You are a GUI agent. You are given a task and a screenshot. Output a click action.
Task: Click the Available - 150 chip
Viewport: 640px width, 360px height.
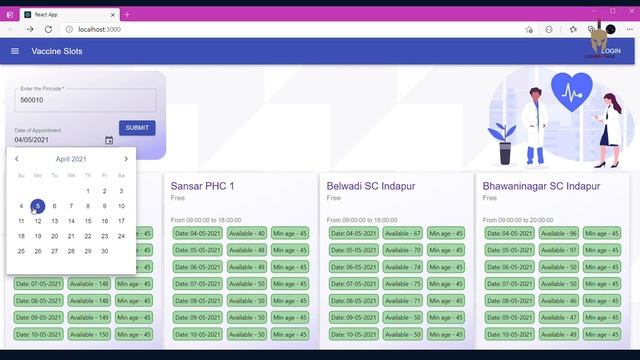tap(89, 334)
